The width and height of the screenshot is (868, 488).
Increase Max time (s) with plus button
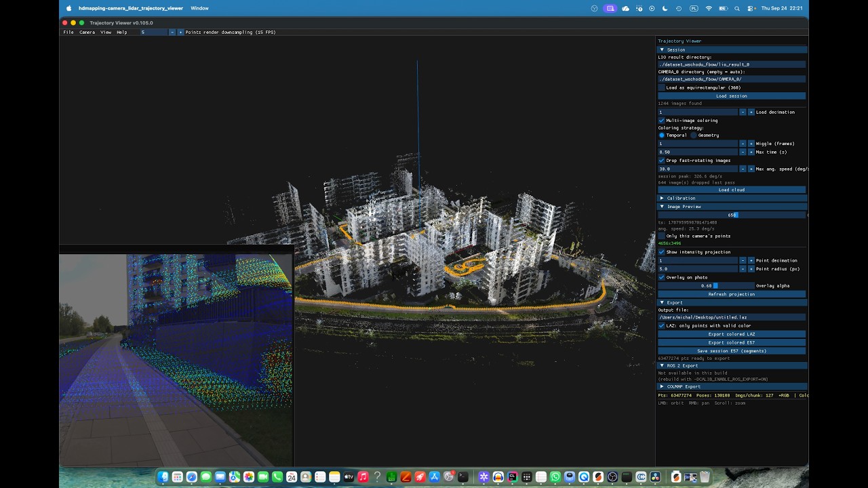751,152
